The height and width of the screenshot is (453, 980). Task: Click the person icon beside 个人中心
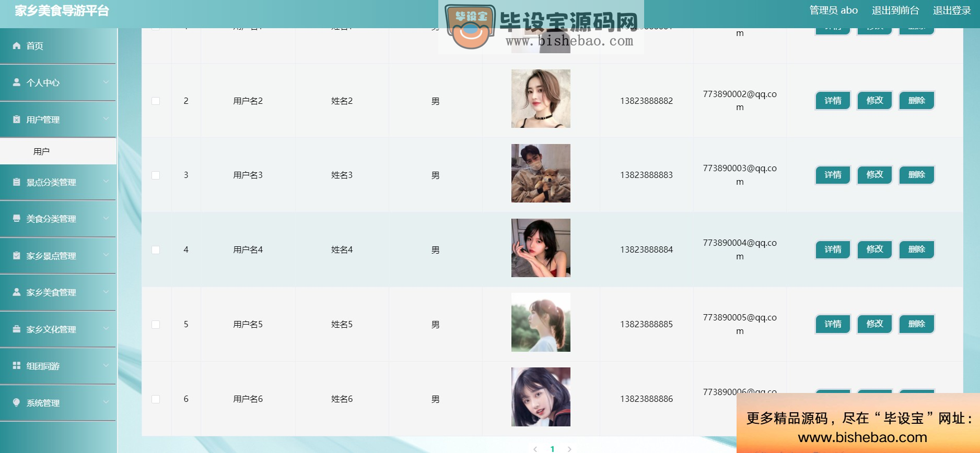(17, 82)
